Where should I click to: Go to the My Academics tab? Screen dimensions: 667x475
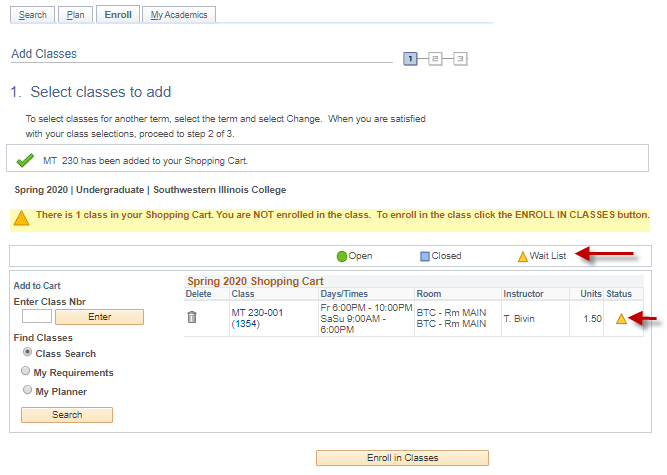[x=179, y=15]
